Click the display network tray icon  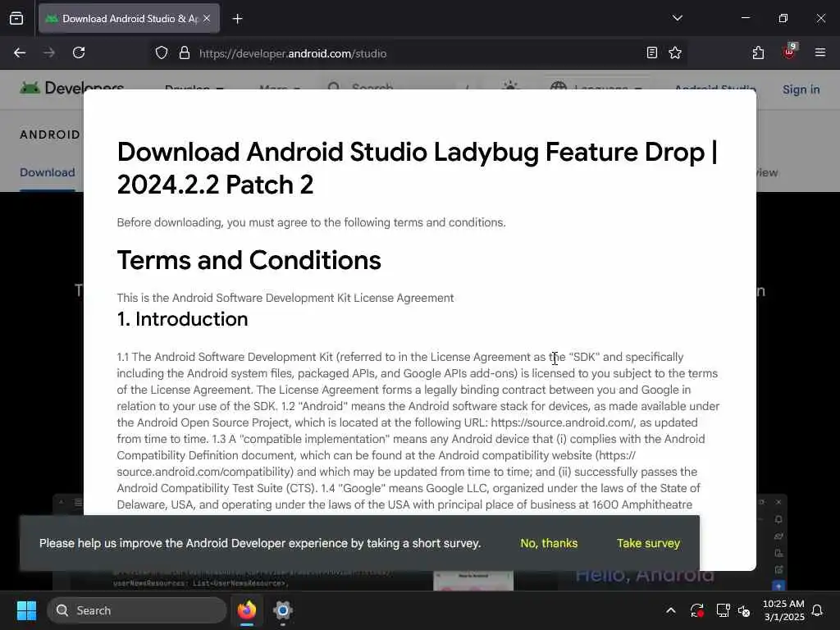pyautogui.click(x=723, y=610)
